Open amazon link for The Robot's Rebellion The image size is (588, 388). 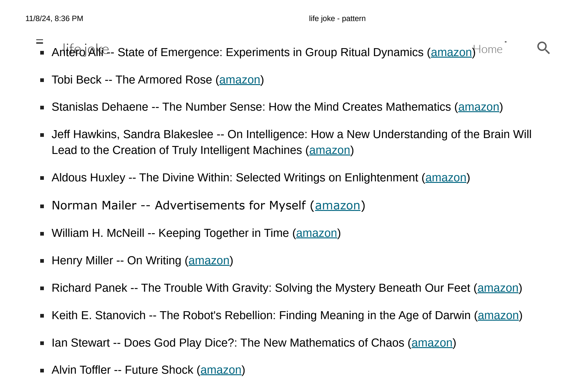tap(498, 315)
